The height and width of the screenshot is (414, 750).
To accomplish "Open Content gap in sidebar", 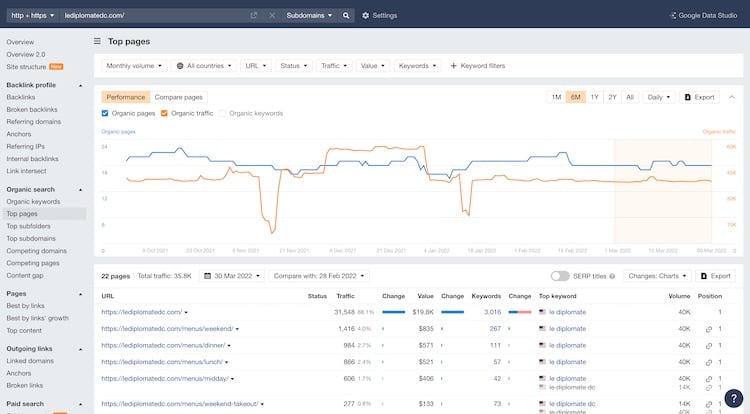I will click(x=25, y=275).
